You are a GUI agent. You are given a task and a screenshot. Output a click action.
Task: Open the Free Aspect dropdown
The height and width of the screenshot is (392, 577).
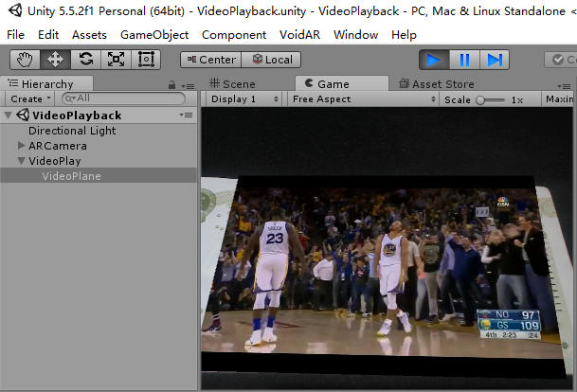click(364, 99)
